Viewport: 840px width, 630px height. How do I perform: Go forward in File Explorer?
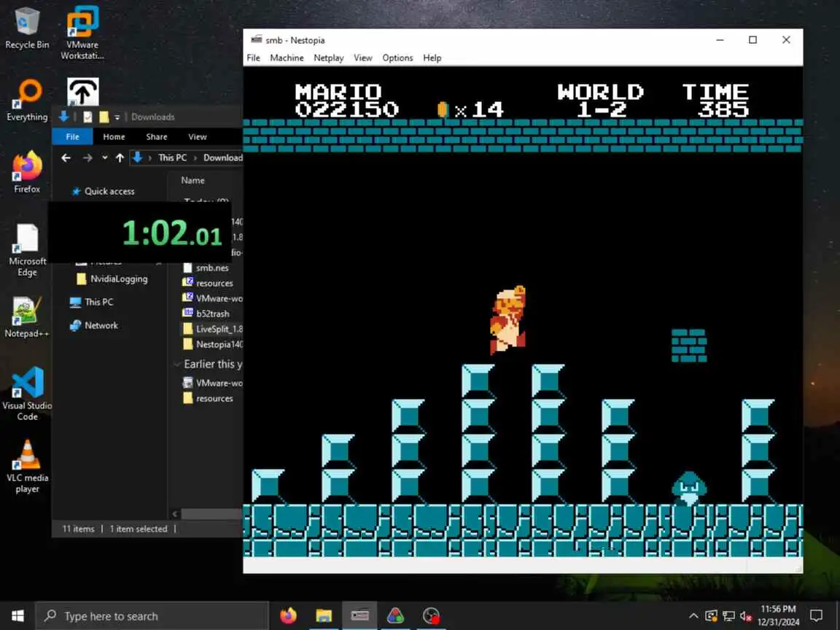[87, 157]
